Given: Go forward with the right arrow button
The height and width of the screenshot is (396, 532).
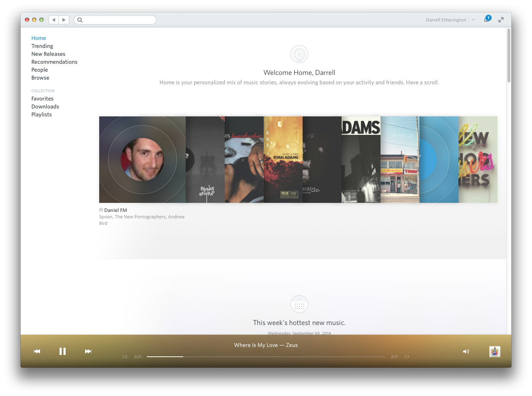Looking at the screenshot, I should pyautogui.click(x=64, y=20).
